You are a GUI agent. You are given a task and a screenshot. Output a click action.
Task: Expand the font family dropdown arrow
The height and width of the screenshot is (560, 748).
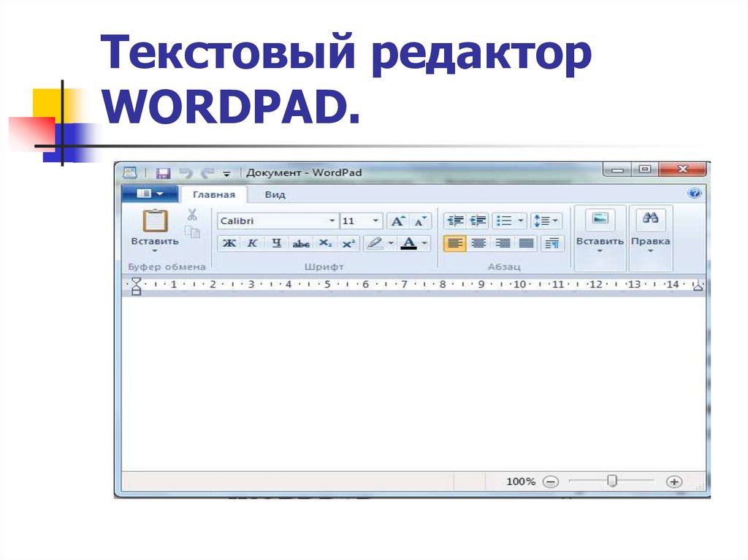332,220
